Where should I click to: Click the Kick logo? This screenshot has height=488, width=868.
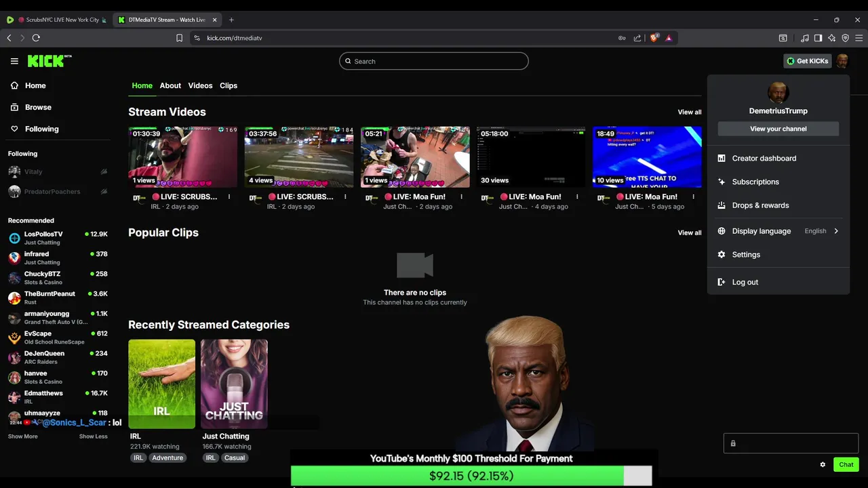pyautogui.click(x=49, y=61)
